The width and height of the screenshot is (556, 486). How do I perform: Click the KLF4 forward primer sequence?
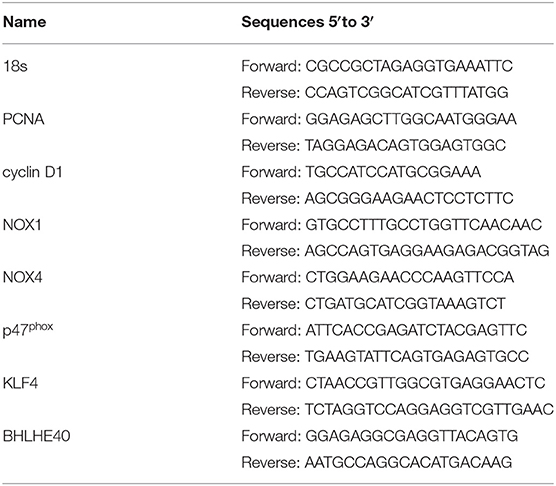tap(425, 383)
